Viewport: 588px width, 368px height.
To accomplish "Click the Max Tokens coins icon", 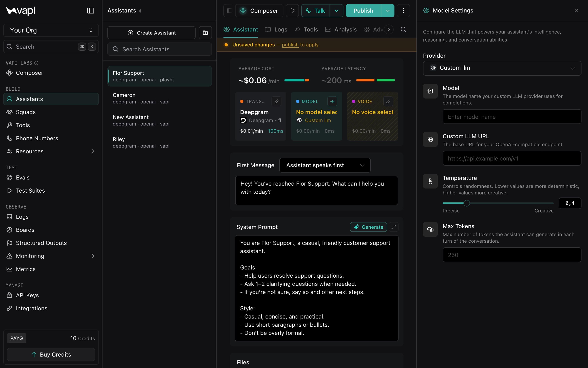I will tap(430, 229).
